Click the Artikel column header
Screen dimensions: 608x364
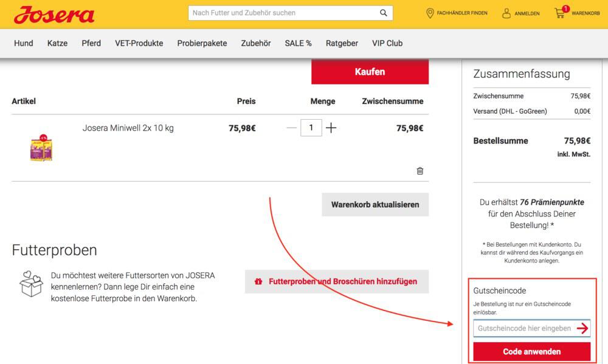pos(24,101)
